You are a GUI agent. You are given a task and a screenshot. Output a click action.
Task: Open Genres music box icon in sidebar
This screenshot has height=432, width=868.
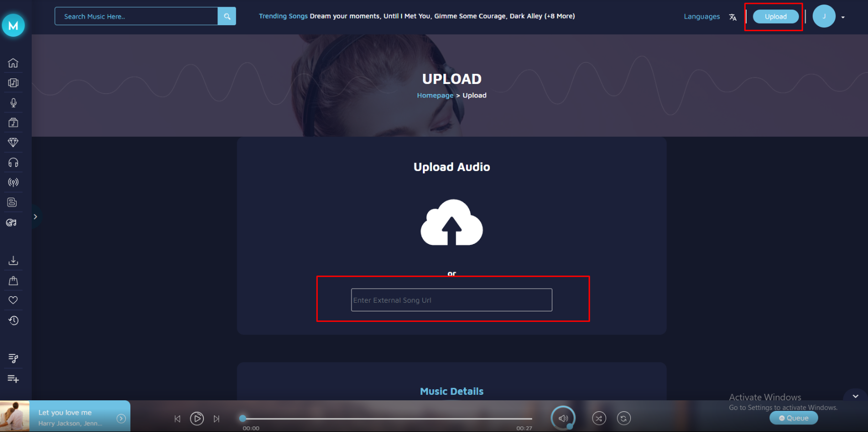[13, 123]
